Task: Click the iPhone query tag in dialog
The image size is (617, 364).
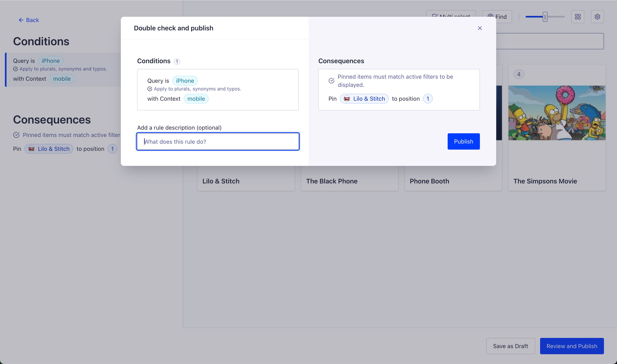Action: (x=185, y=81)
